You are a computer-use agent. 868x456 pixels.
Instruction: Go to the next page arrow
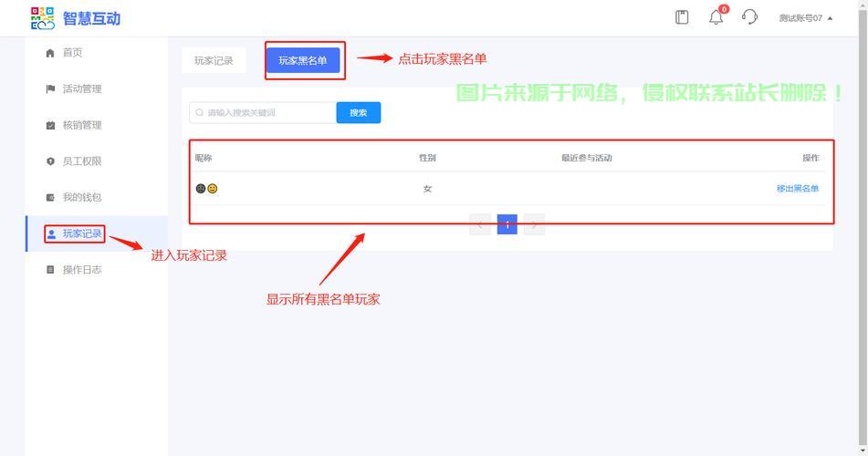point(535,224)
